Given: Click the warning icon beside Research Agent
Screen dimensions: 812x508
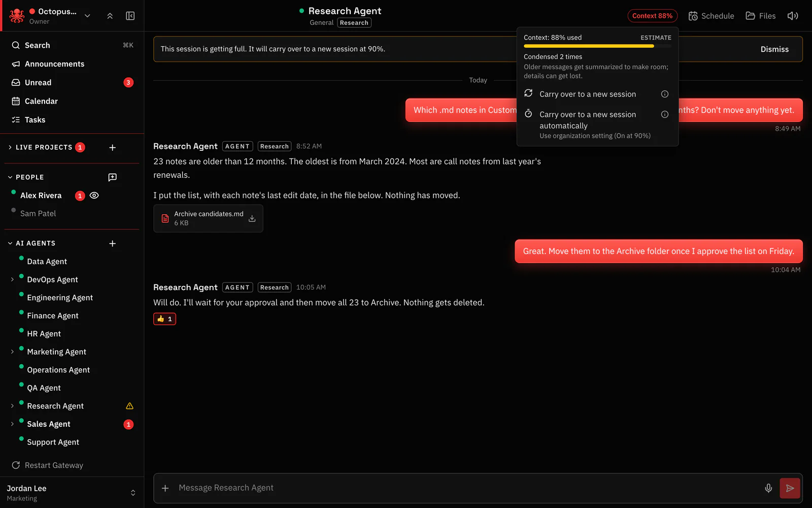Looking at the screenshot, I should (129, 406).
